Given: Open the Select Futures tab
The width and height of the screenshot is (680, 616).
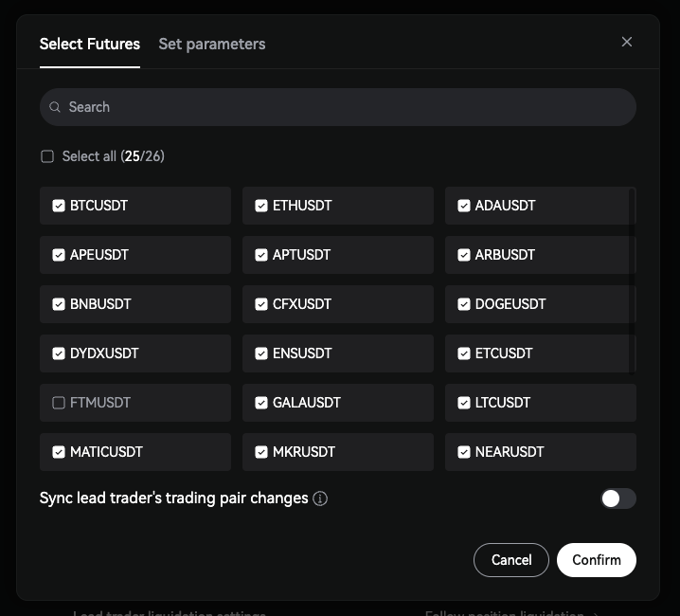Looking at the screenshot, I should pyautogui.click(x=89, y=44).
